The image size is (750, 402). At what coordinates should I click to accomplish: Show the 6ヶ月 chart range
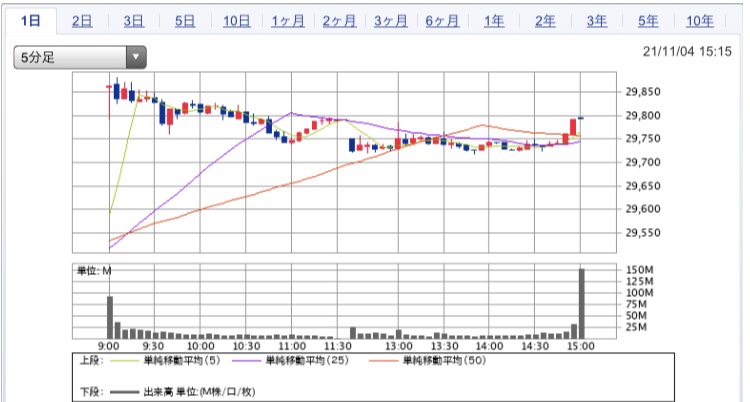click(x=442, y=21)
